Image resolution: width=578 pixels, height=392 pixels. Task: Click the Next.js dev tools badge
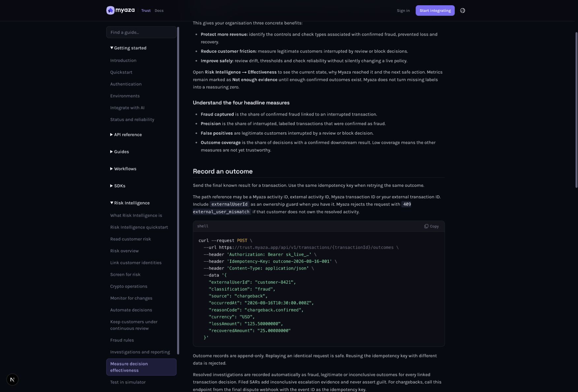coord(12,379)
